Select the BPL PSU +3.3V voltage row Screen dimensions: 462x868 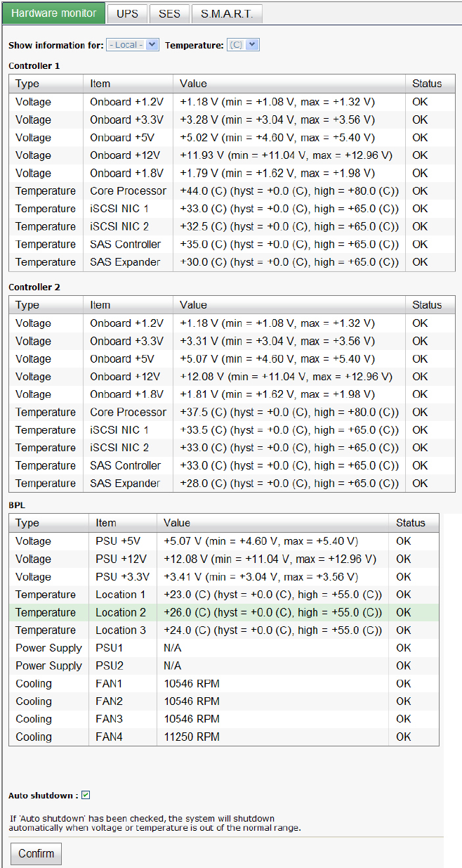click(x=223, y=577)
